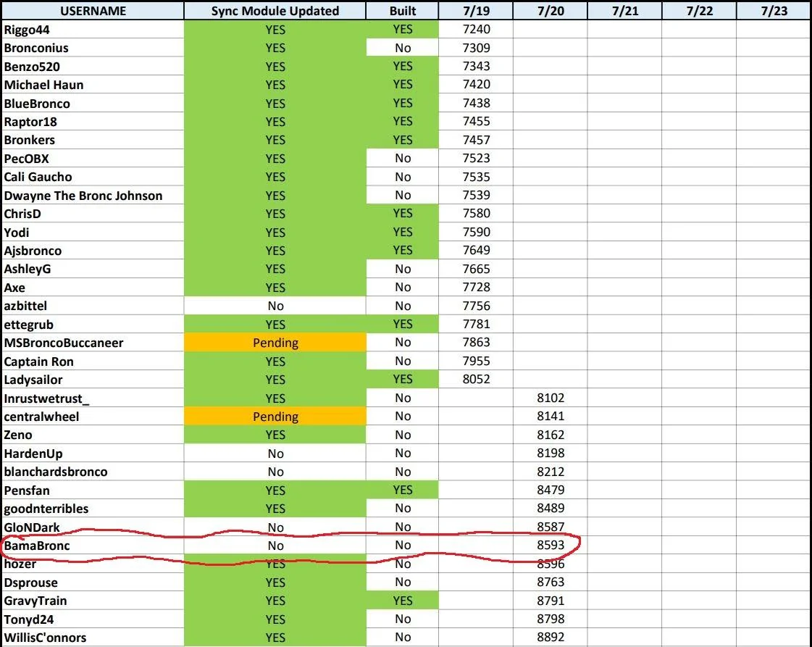Click the MSBroncoBuccaneer cell
812x647 pixels.
tap(93, 343)
